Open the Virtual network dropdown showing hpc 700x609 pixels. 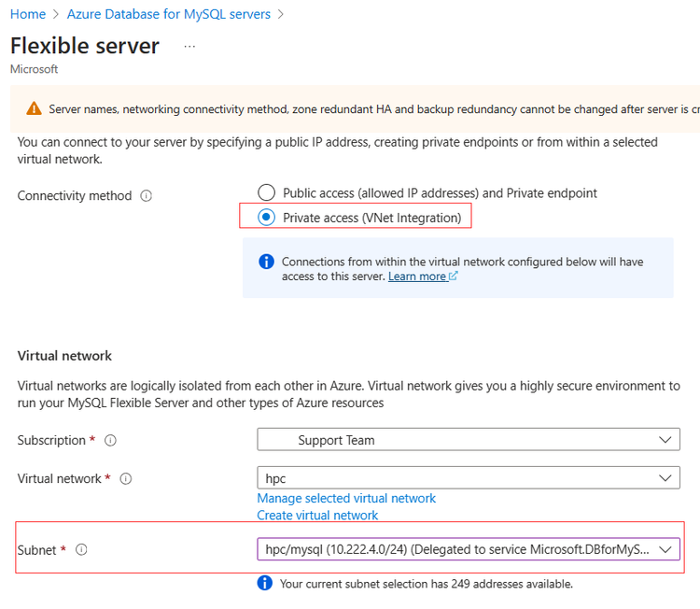click(469, 477)
